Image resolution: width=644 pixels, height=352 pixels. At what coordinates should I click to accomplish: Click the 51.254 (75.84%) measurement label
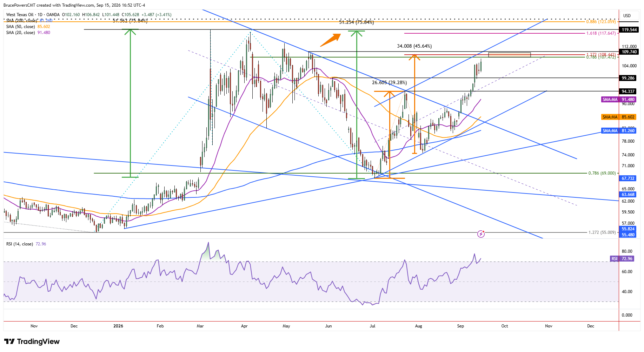tap(356, 22)
